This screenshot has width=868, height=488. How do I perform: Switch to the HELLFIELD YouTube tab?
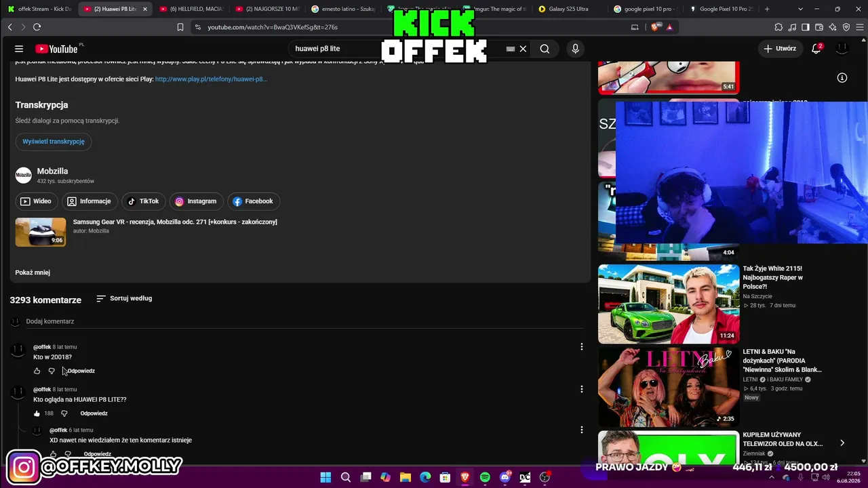click(x=191, y=9)
